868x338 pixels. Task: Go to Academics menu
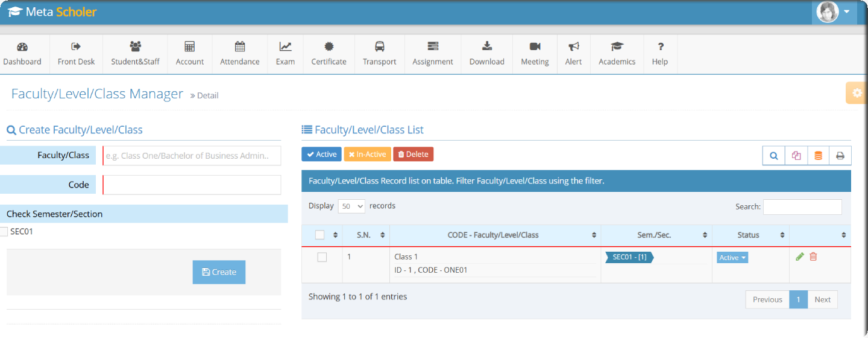point(617,53)
